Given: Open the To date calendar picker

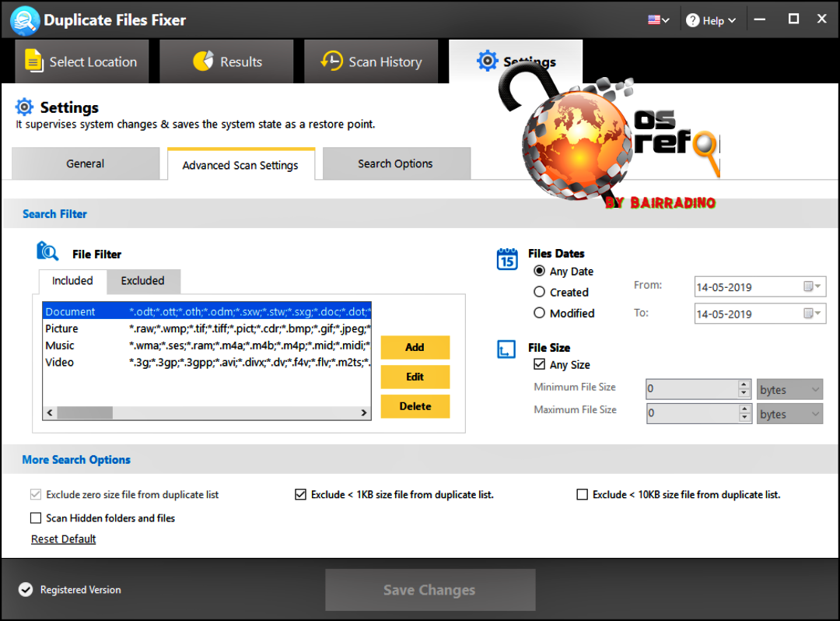Looking at the screenshot, I should 811,313.
